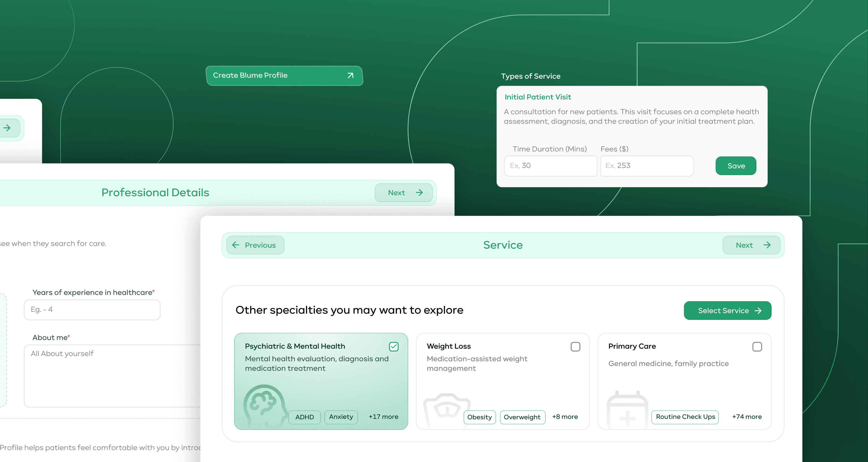Click the Initial Patient Visit heading

pos(538,97)
